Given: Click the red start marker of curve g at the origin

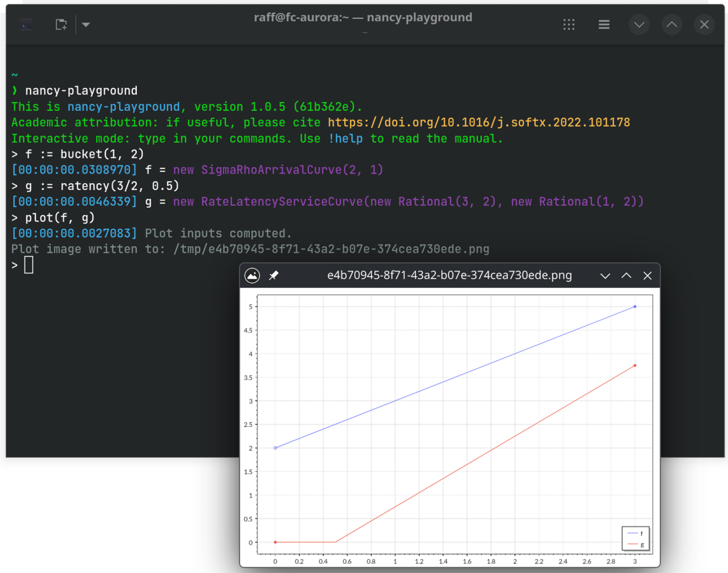Looking at the screenshot, I should pos(275,542).
